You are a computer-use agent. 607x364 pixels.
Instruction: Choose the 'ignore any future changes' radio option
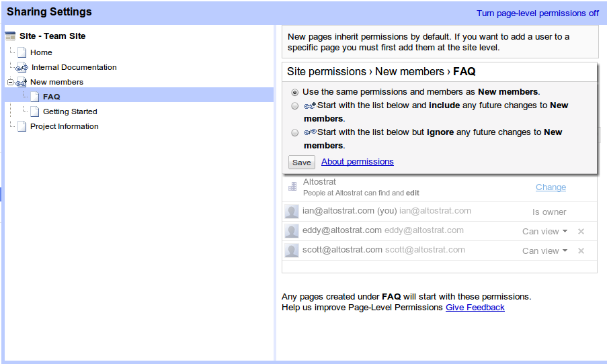coord(295,133)
